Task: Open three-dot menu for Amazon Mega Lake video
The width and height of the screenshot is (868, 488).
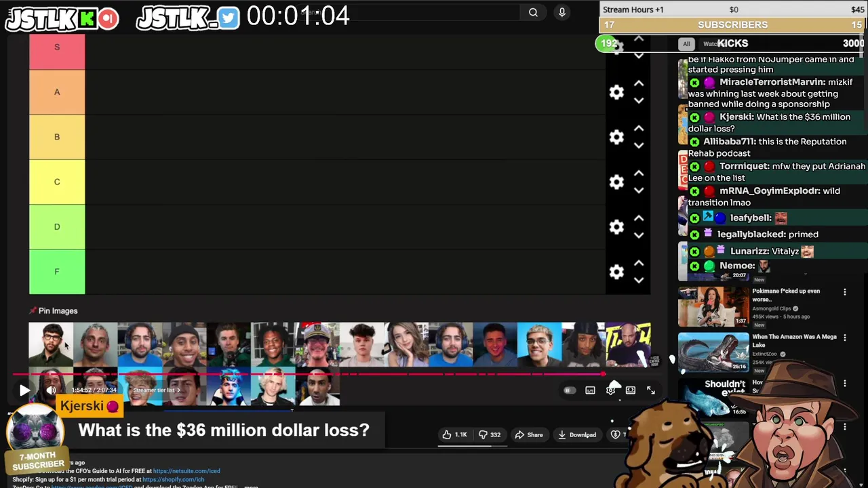Action: point(844,338)
